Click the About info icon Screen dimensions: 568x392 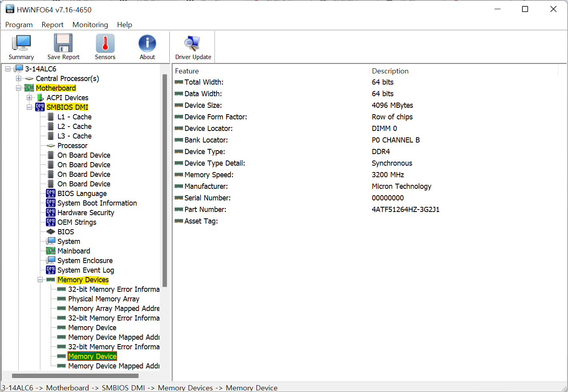147,43
